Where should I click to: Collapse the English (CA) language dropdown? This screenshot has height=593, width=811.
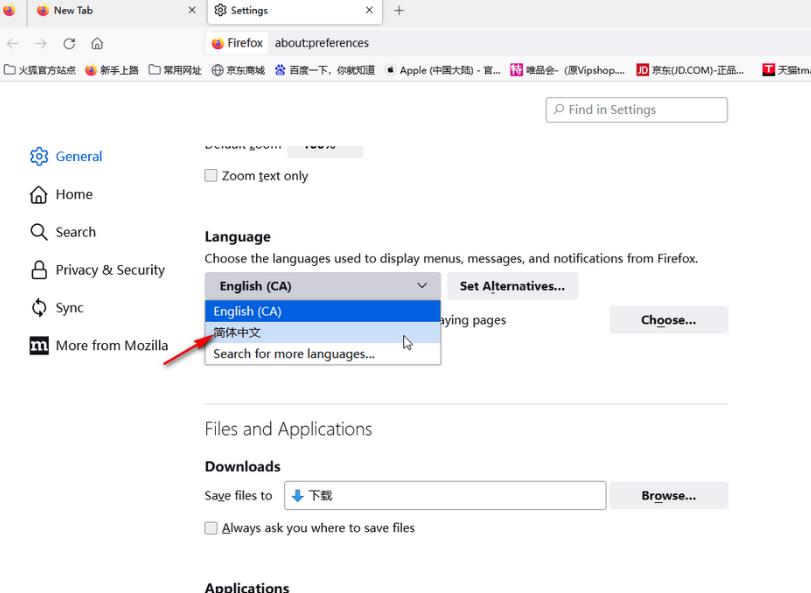pos(323,286)
